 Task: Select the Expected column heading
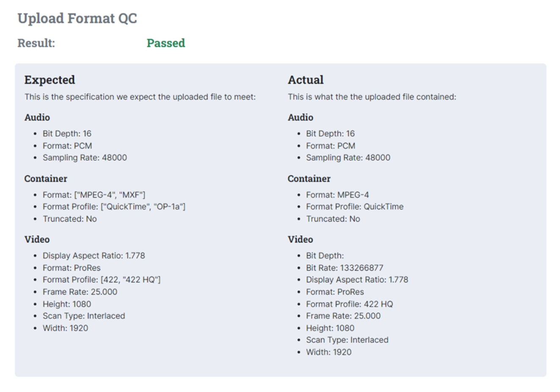point(50,80)
